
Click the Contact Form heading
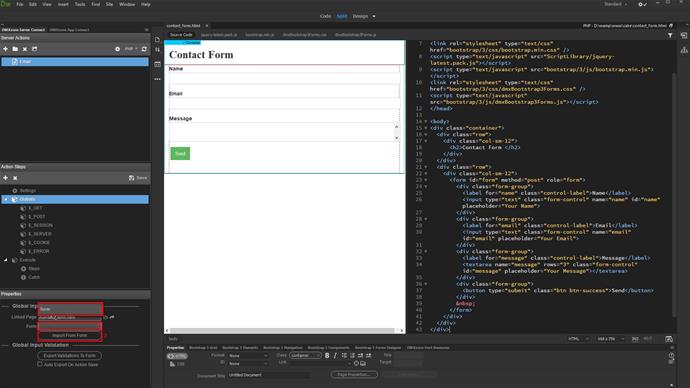201,55
